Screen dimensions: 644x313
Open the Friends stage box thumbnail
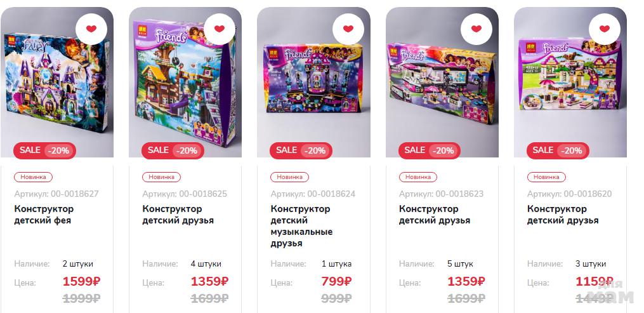coord(313,82)
